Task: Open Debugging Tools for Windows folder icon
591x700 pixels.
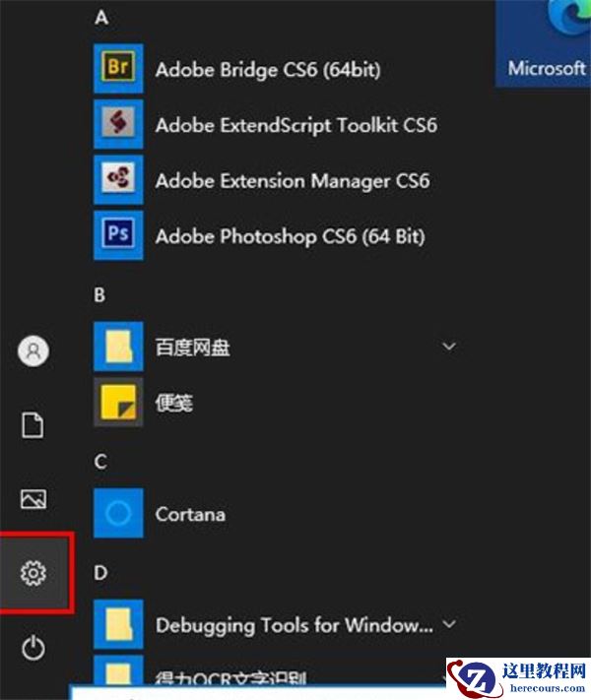Action: coord(118,624)
